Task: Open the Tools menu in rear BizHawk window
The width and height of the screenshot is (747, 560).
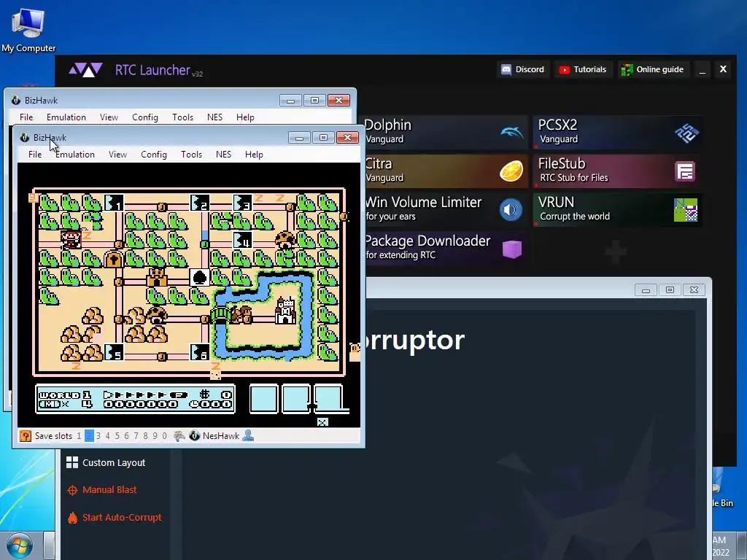Action: (182, 117)
